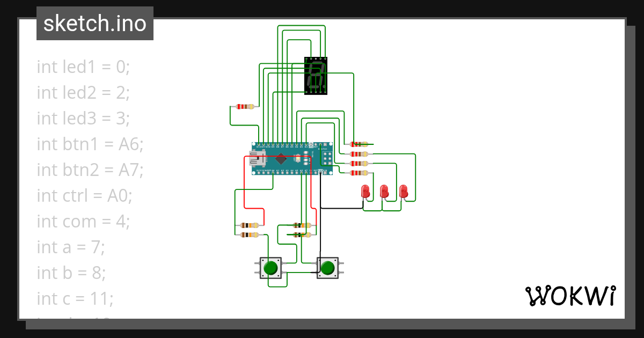Click the green 7-segment display component
644x338 pixels.
[x=317, y=75]
